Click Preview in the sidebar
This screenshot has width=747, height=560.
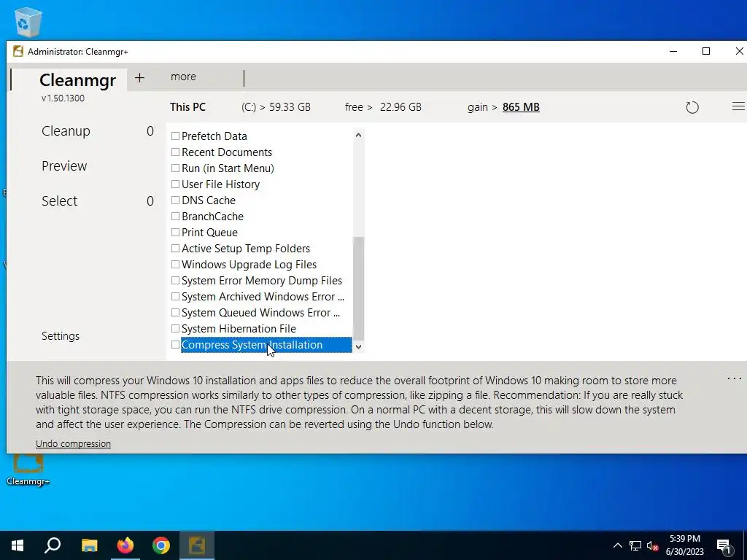coord(64,166)
